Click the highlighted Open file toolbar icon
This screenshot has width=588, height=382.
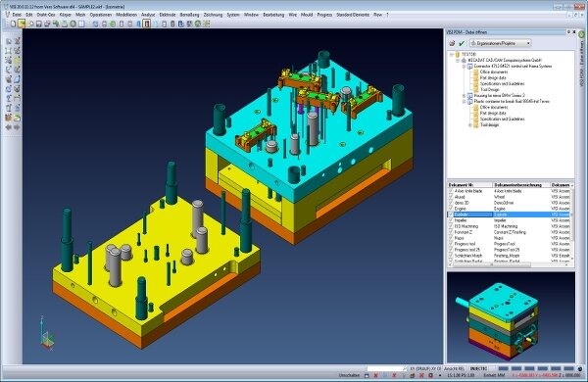click(x=22, y=24)
